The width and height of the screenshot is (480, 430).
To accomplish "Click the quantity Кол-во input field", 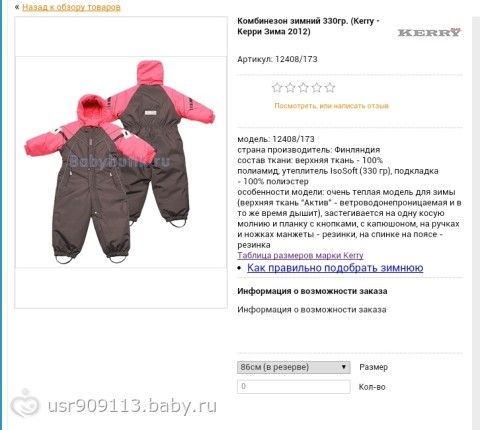I will point(293,387).
